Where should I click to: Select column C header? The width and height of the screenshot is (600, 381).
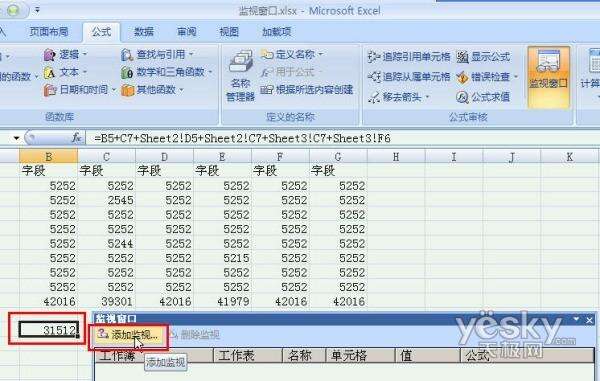106,156
